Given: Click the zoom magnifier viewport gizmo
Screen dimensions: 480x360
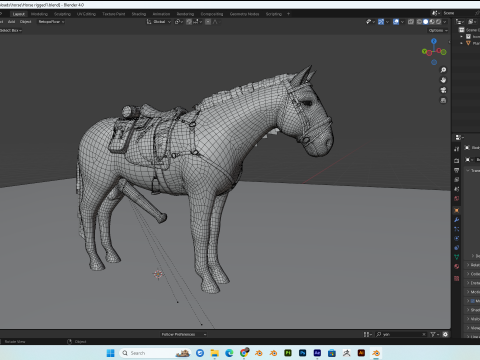Looking at the screenshot, I should point(443,70).
